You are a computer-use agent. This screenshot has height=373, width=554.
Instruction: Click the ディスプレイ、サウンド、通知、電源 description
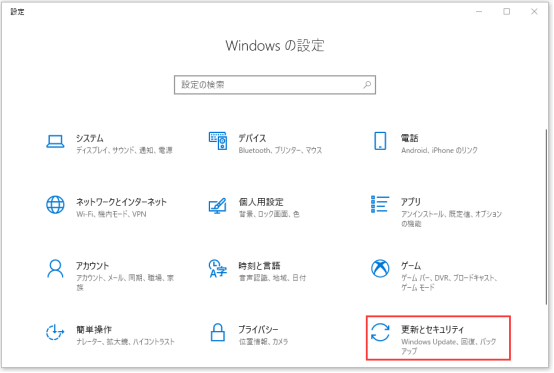pyautogui.click(x=124, y=150)
